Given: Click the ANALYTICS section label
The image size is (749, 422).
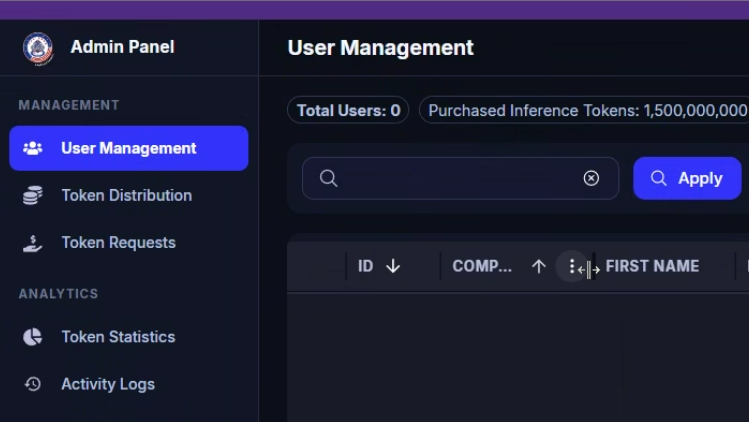Looking at the screenshot, I should pyautogui.click(x=58, y=294).
